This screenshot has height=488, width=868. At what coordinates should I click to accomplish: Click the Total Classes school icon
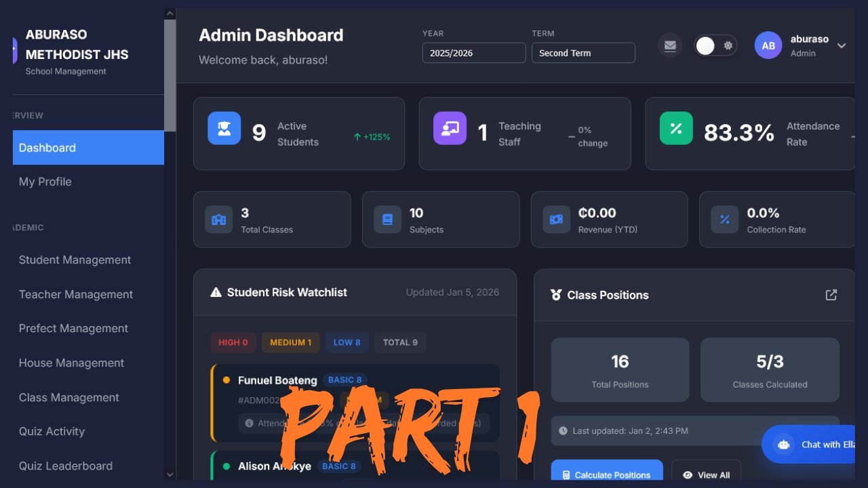coord(218,220)
